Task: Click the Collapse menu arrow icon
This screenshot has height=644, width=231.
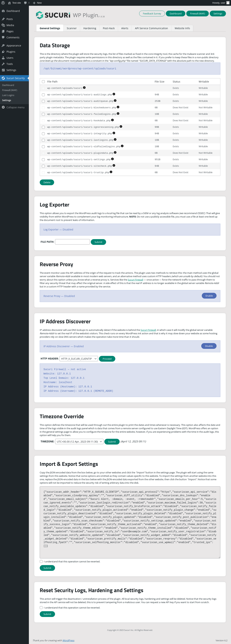Action: (x=3, y=107)
